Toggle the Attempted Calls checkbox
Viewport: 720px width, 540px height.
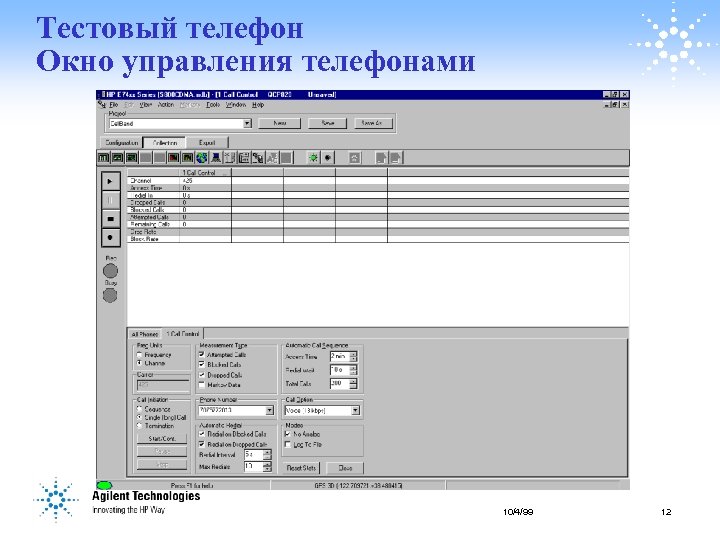coord(202,354)
